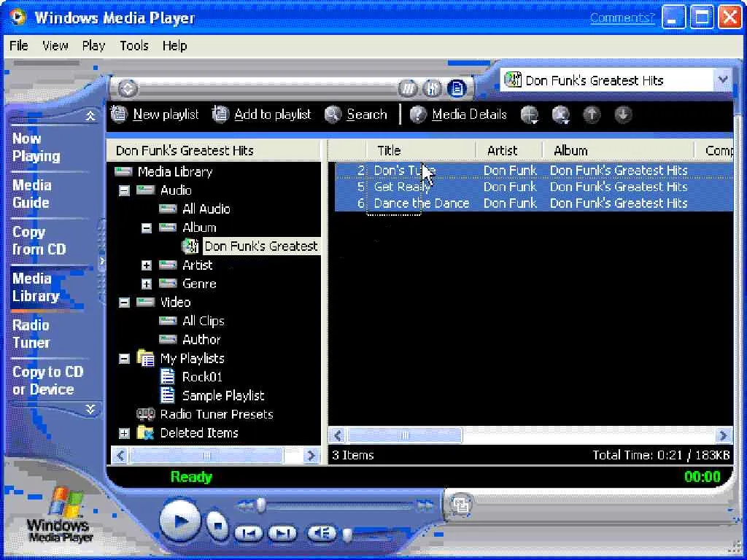Open the Play menu

point(93,46)
